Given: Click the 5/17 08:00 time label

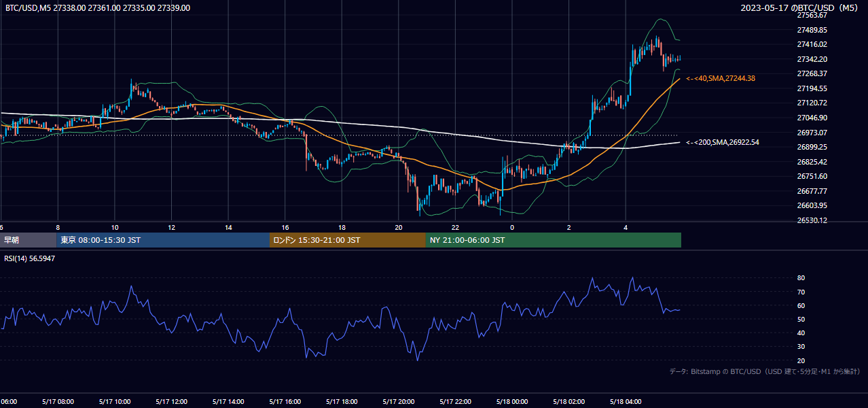Looking at the screenshot, I should tap(58, 402).
